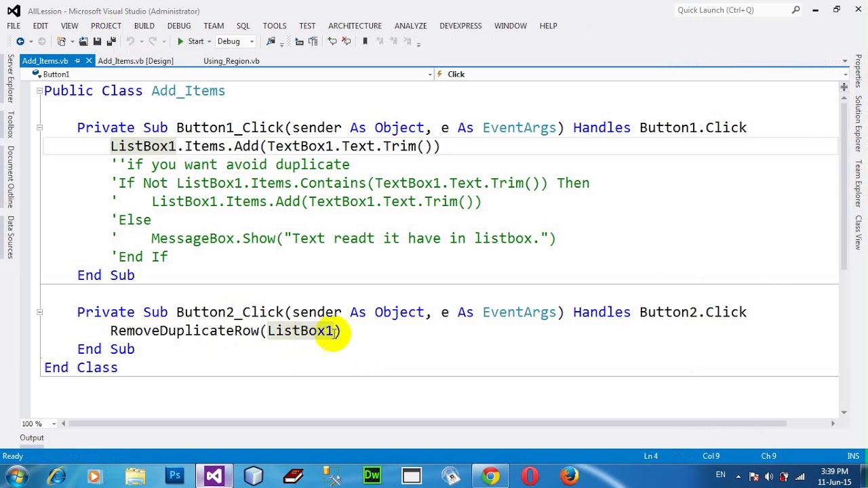Click the Quick Launch search magnifier icon
Image resolution: width=868 pixels, height=488 pixels.
[x=795, y=10]
